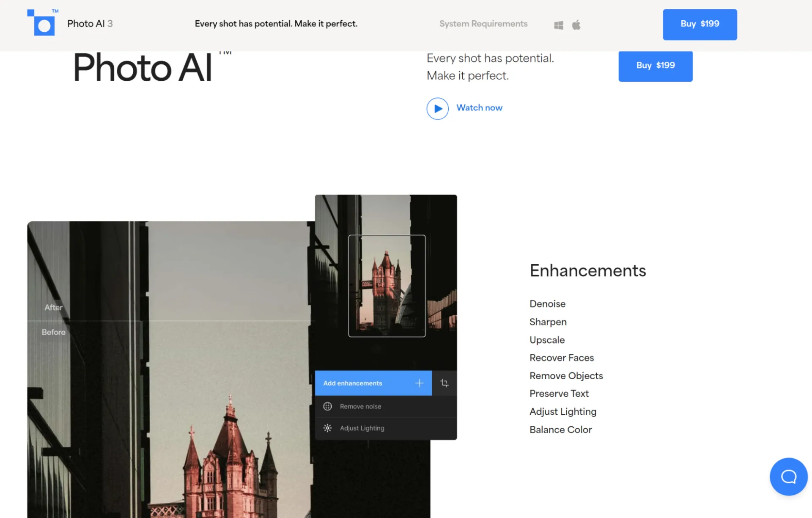Select Upscale in Enhancements list
The image size is (812, 518).
pos(547,340)
